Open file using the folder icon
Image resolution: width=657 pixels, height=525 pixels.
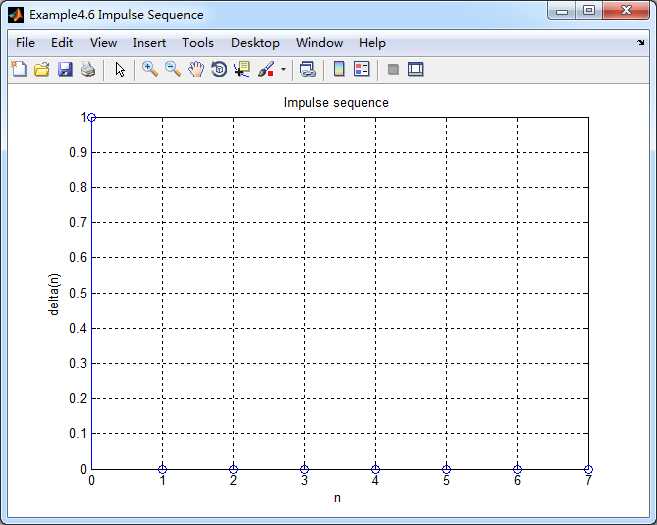[x=42, y=69]
